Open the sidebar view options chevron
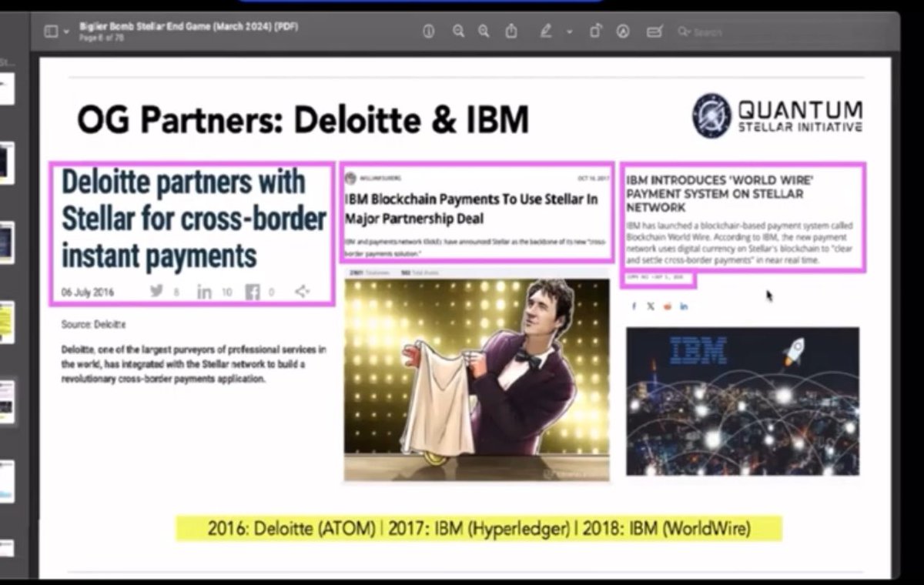This screenshot has height=585, width=924. tap(65, 32)
